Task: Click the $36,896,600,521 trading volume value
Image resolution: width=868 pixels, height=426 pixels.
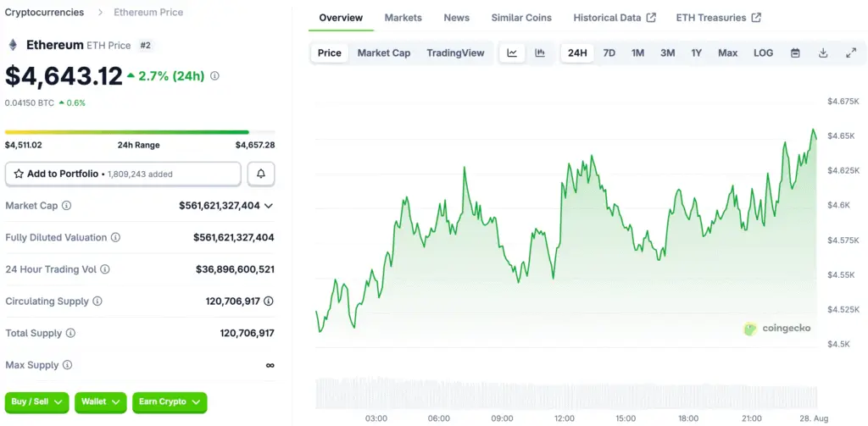Action: tap(236, 269)
